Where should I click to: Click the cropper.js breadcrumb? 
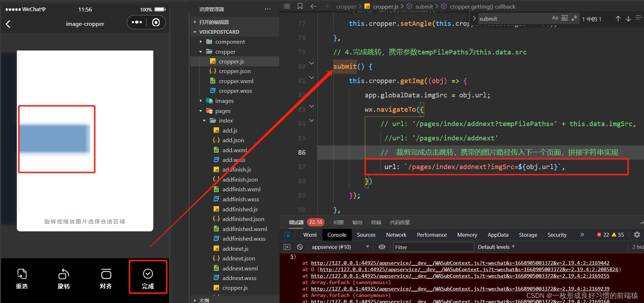pyautogui.click(x=386, y=6)
